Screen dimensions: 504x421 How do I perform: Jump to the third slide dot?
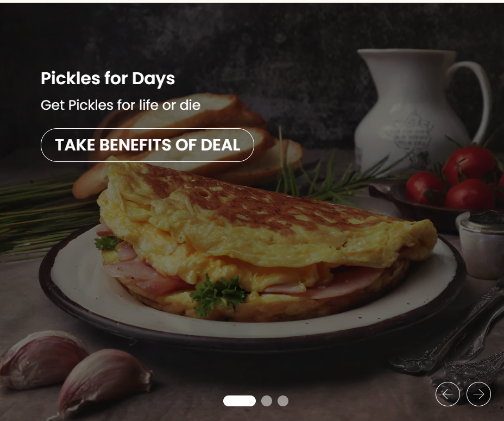click(x=283, y=401)
